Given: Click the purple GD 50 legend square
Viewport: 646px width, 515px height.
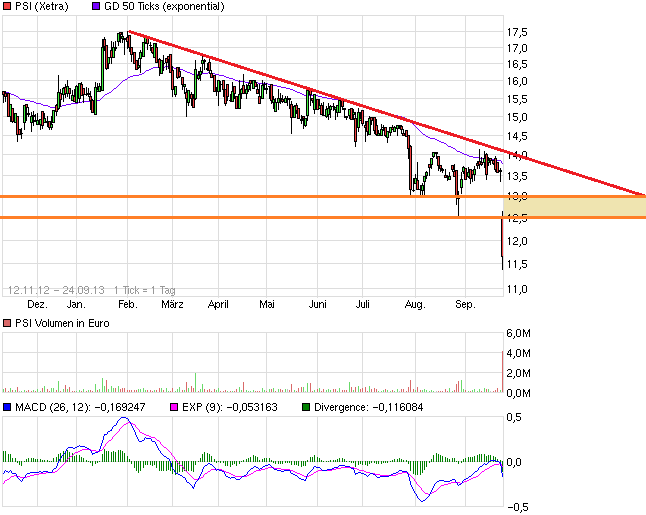Looking at the screenshot, I should click(x=96, y=7).
